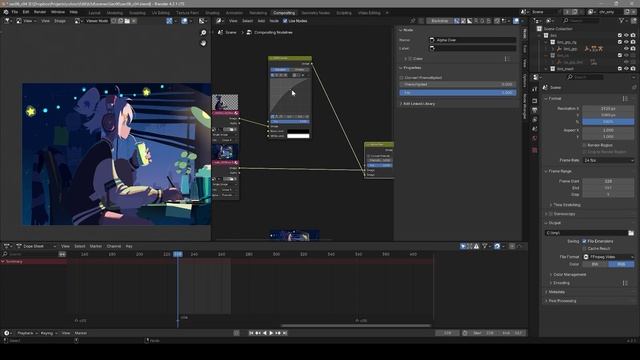Viewport: 640px width, 360px height.
Task: Click the play animation button
Action: click(x=271, y=333)
